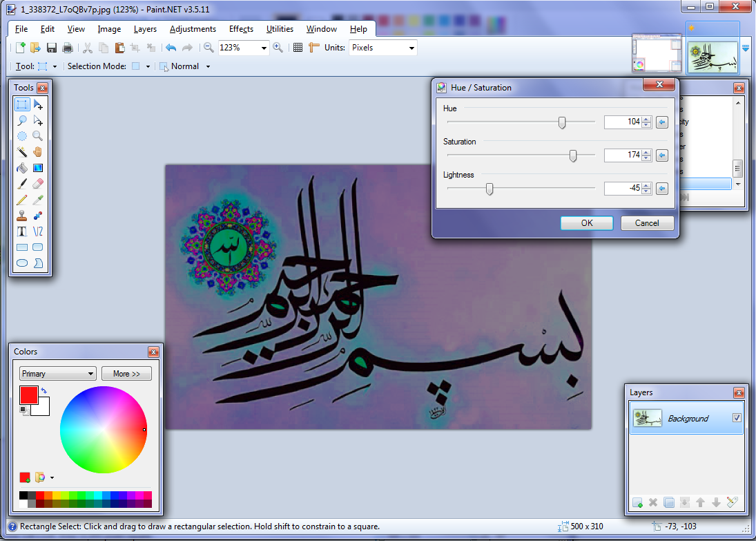Open Layer Properties icon in Layers panel

(732, 502)
